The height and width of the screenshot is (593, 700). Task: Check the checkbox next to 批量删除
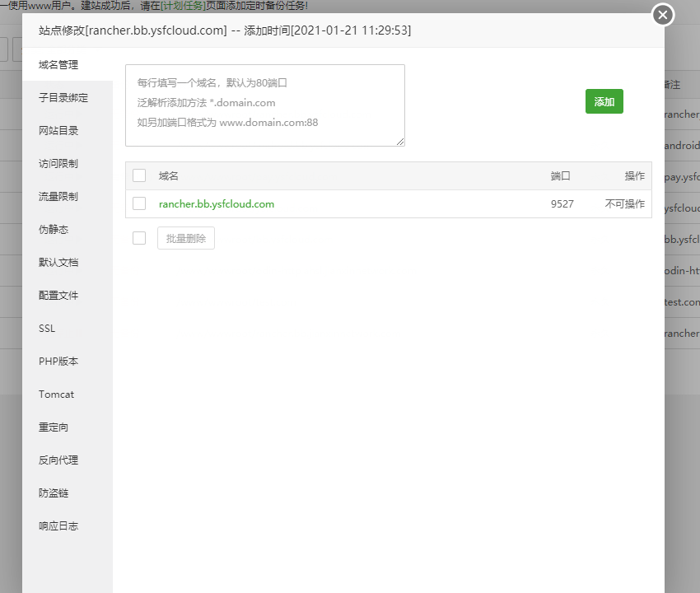point(139,237)
